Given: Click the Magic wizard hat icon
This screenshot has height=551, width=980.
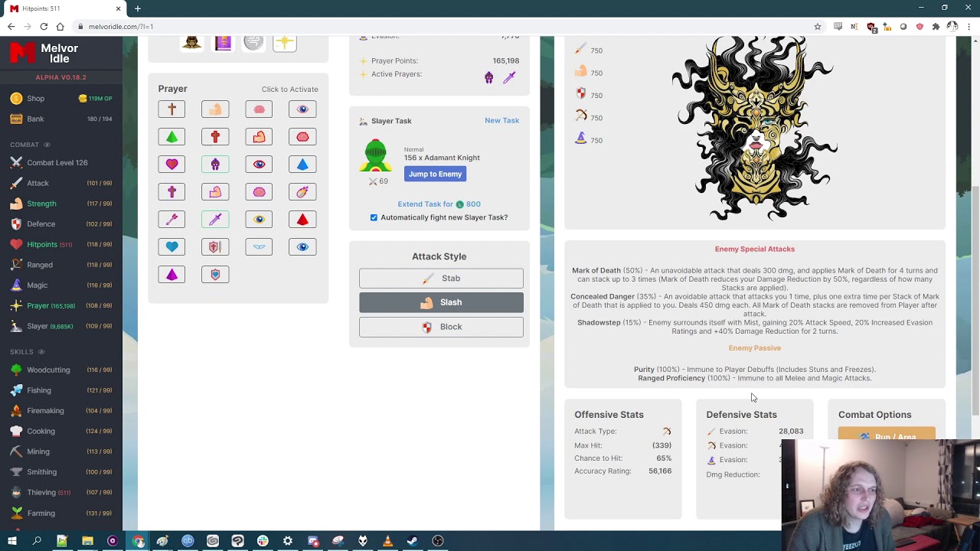Looking at the screenshot, I should pyautogui.click(x=16, y=285).
